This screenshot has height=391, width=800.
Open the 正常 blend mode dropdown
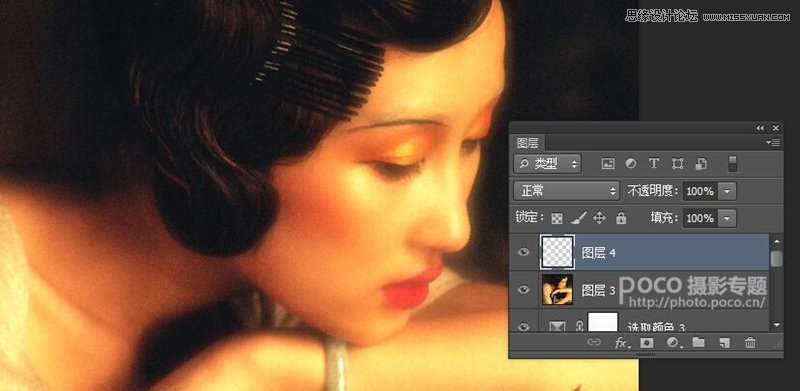coord(566,191)
